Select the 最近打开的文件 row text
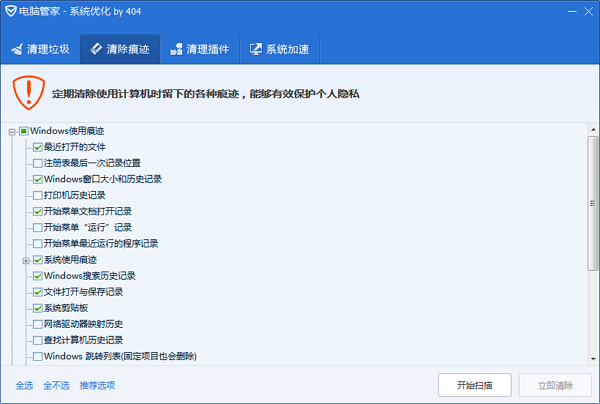 point(75,147)
